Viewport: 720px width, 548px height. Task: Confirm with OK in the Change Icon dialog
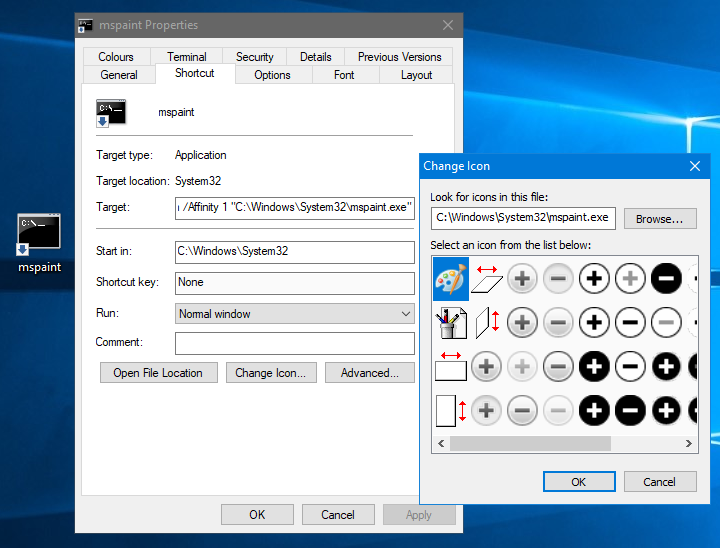tap(579, 481)
